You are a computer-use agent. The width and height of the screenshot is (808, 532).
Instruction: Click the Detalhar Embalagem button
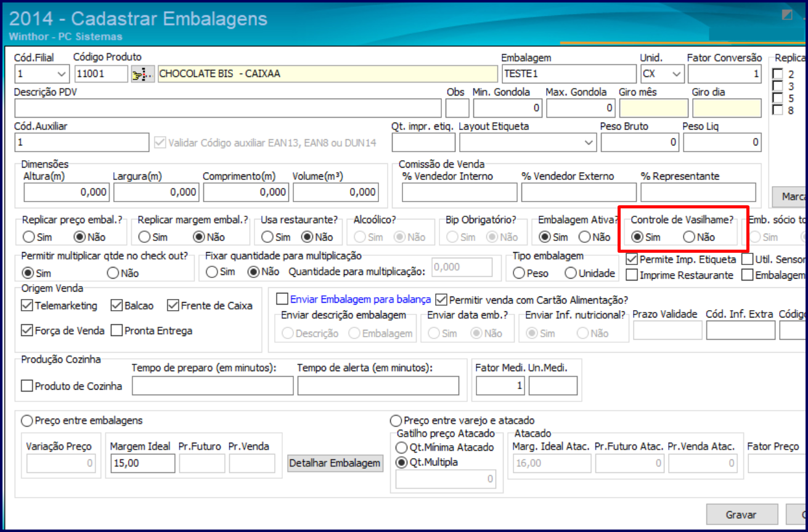tap(335, 463)
